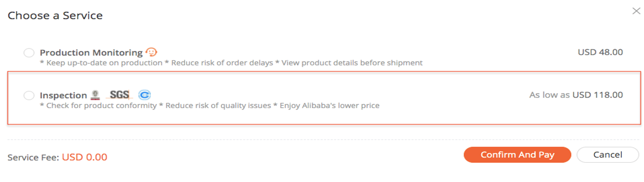Click the As low as USD 118.00 price

[x=576, y=95]
